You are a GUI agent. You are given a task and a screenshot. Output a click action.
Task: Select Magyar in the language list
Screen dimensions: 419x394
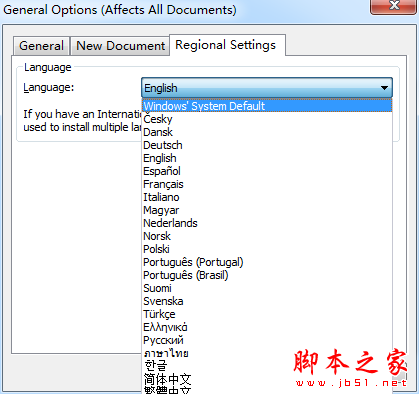(x=267, y=210)
